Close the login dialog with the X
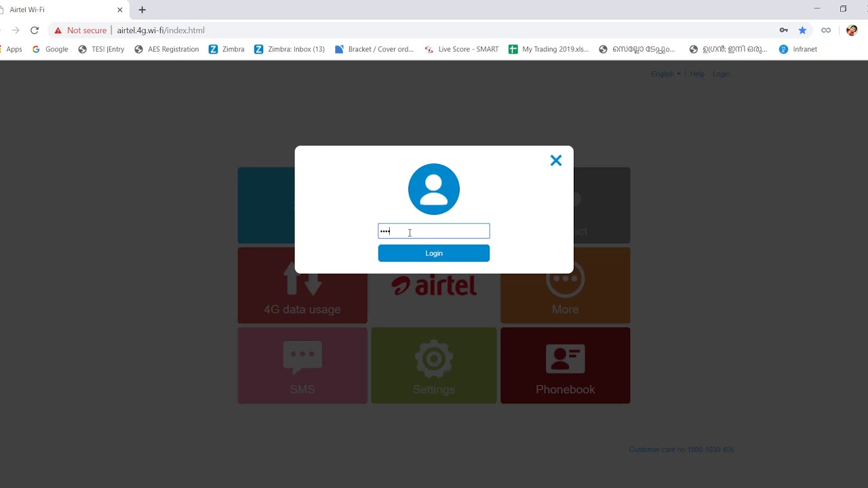Image resolution: width=868 pixels, height=488 pixels. tap(556, 161)
